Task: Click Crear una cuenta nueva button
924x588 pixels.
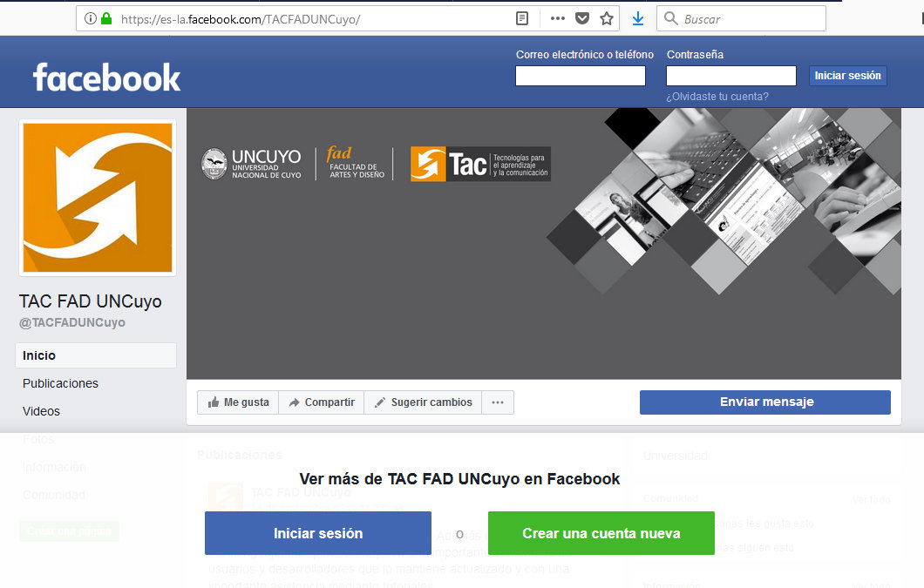Action: point(601,533)
